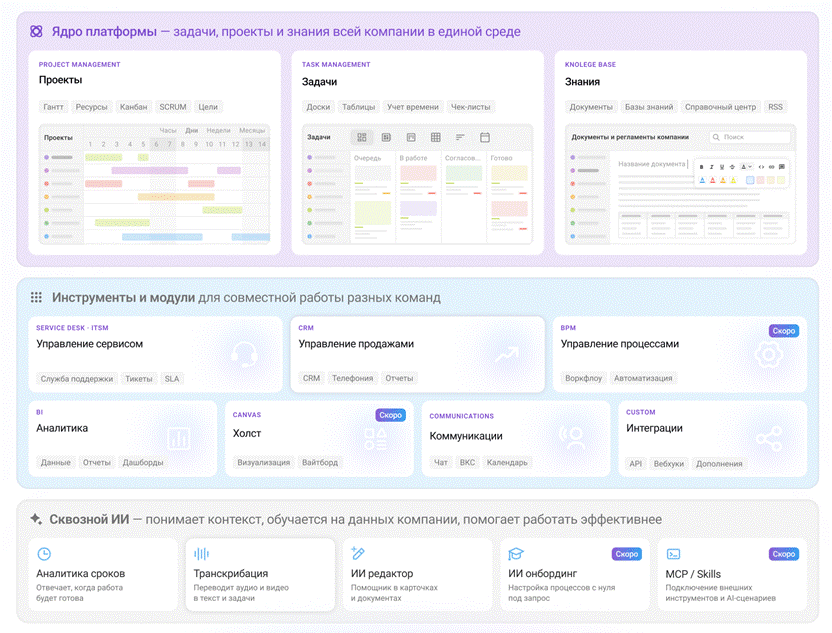This screenshot has height=633, width=832.
Task: Switch to the table grid view icon in Задачи
Action: [x=436, y=137]
